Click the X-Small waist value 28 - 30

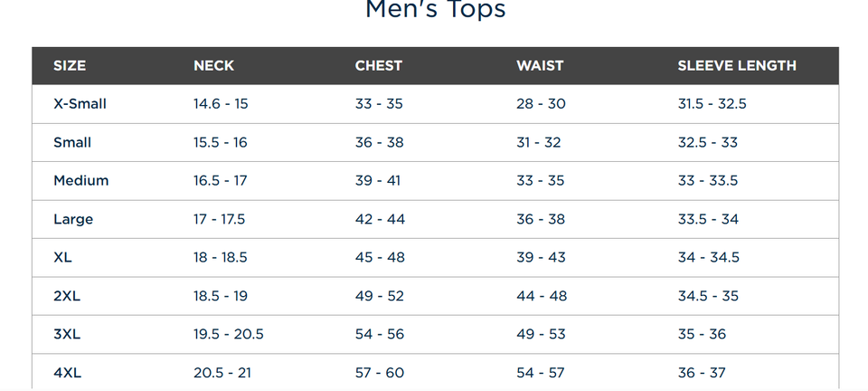coord(541,104)
